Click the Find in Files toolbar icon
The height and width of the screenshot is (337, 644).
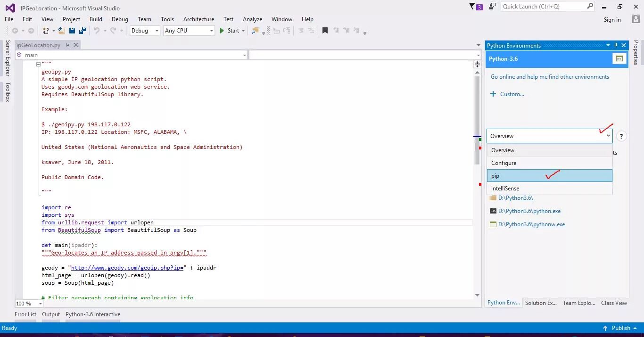[x=255, y=31]
